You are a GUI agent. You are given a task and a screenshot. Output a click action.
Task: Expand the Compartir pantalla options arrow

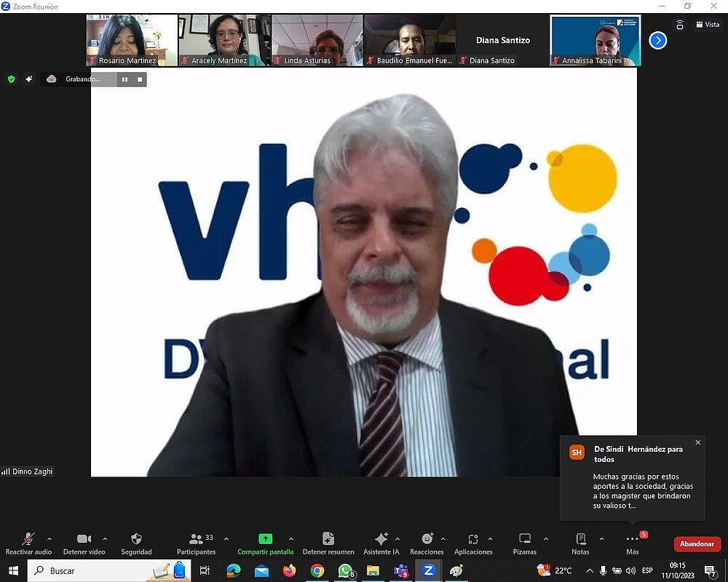(291, 539)
